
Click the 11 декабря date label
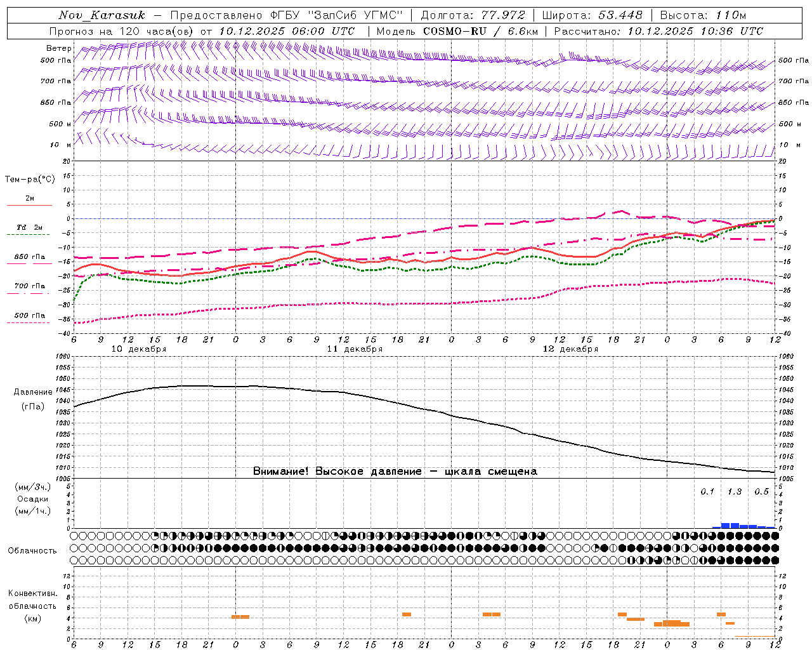pyautogui.click(x=355, y=349)
